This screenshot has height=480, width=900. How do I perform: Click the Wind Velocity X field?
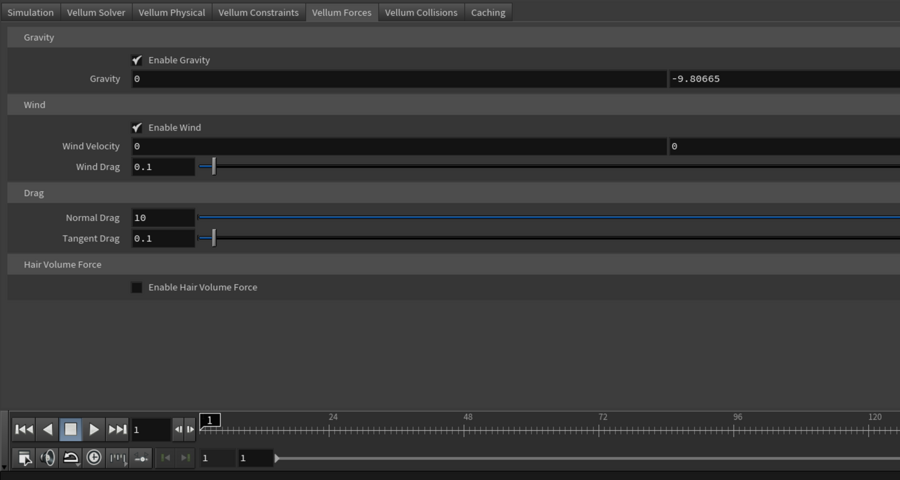[399, 146]
